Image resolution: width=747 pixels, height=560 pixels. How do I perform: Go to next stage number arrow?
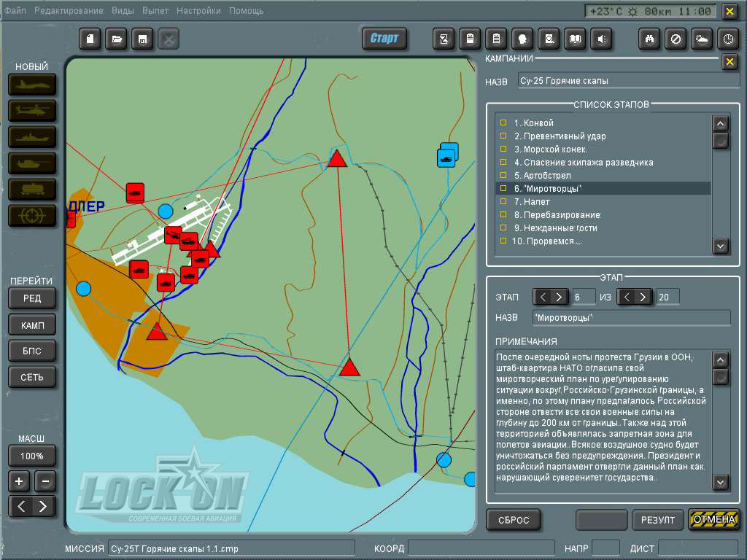[x=560, y=297]
